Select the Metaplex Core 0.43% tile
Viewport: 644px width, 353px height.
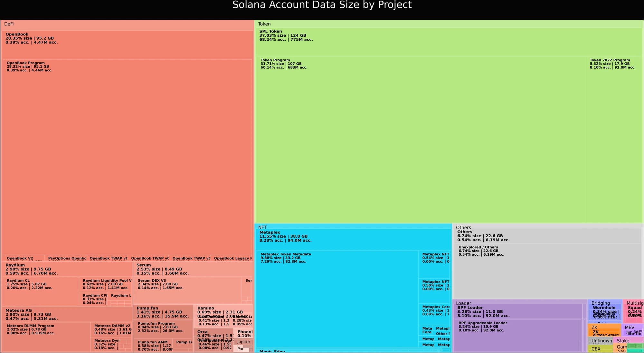[x=434, y=314]
